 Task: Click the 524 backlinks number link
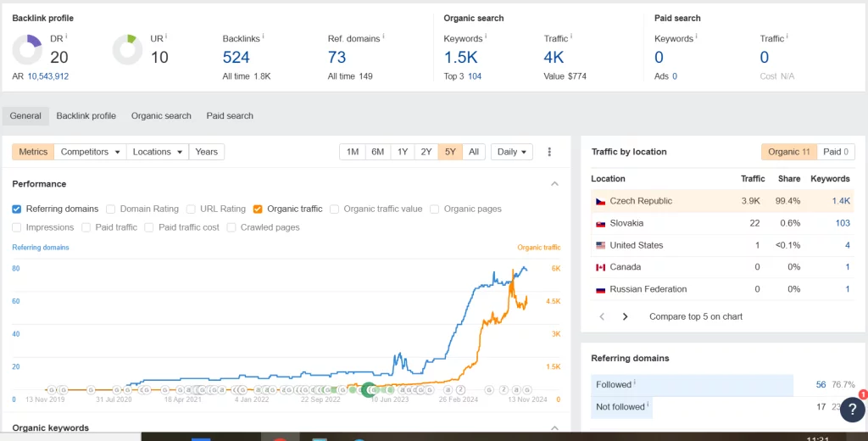[236, 58]
